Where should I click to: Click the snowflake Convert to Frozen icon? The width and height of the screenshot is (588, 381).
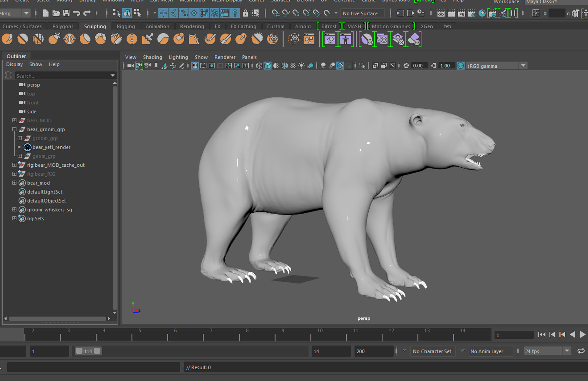(294, 39)
